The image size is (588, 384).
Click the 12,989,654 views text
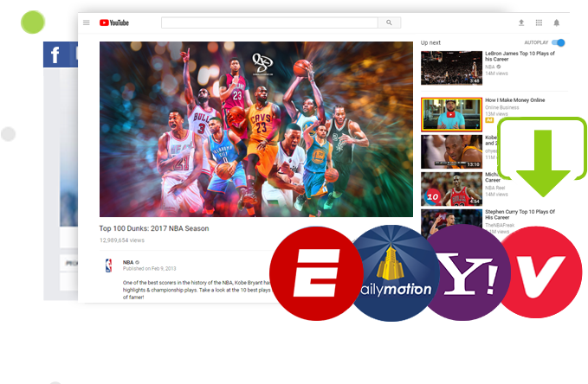(x=121, y=240)
